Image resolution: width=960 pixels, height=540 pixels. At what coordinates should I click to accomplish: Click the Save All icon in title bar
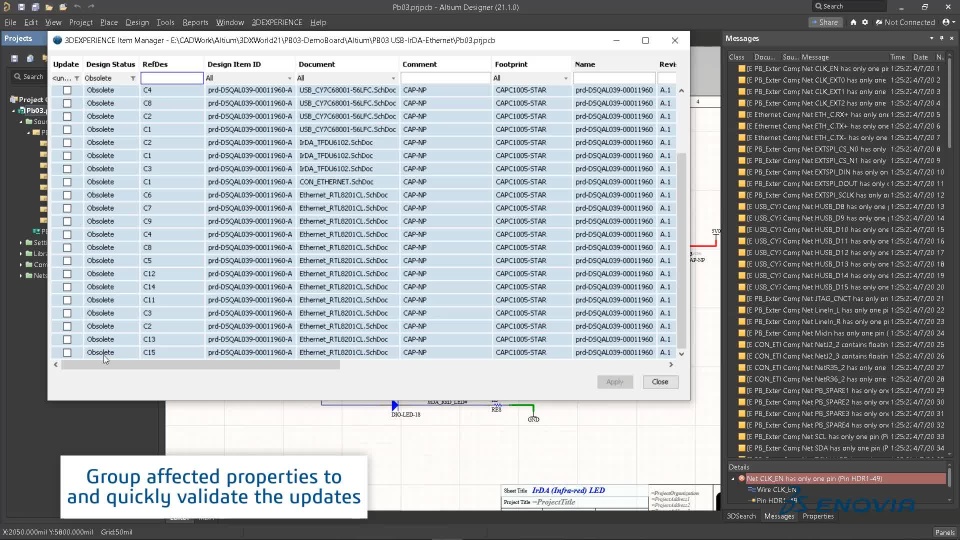point(35,7)
